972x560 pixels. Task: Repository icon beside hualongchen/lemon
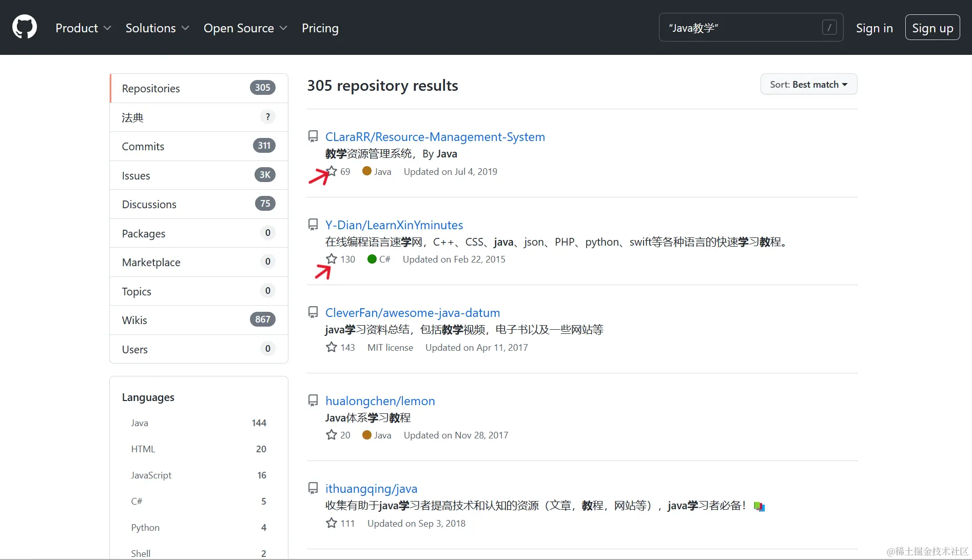coord(313,401)
